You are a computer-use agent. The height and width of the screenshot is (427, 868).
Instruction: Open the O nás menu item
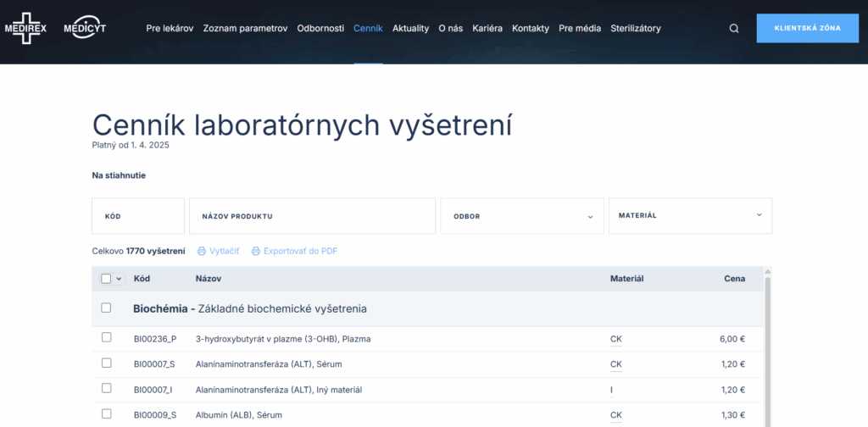pos(451,28)
